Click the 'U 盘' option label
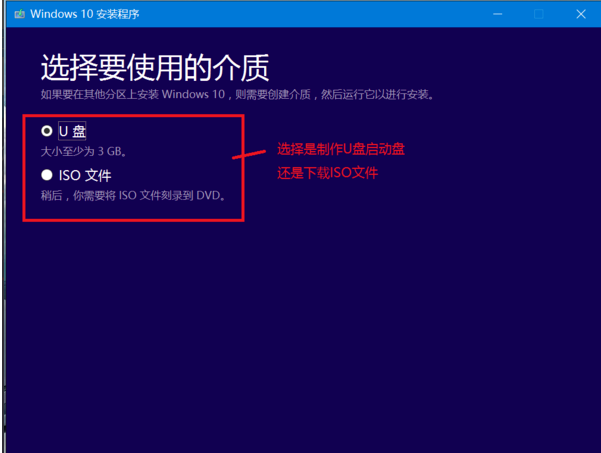 point(72,131)
